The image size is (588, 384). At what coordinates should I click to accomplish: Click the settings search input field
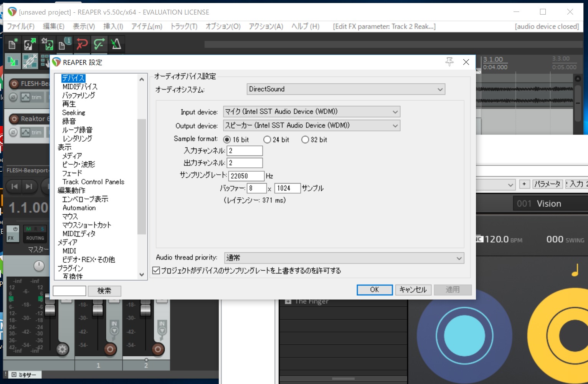tap(69, 291)
